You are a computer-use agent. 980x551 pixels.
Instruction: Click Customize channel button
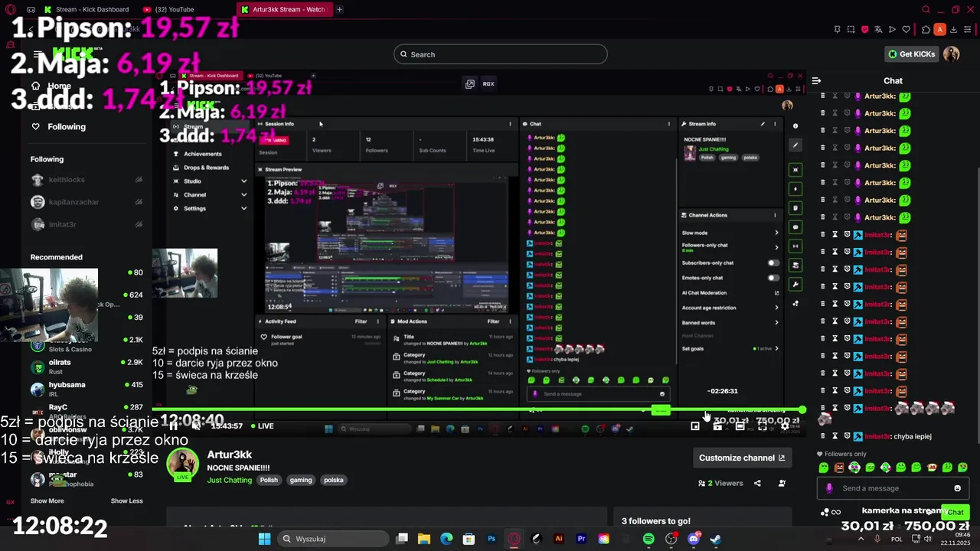coord(742,458)
